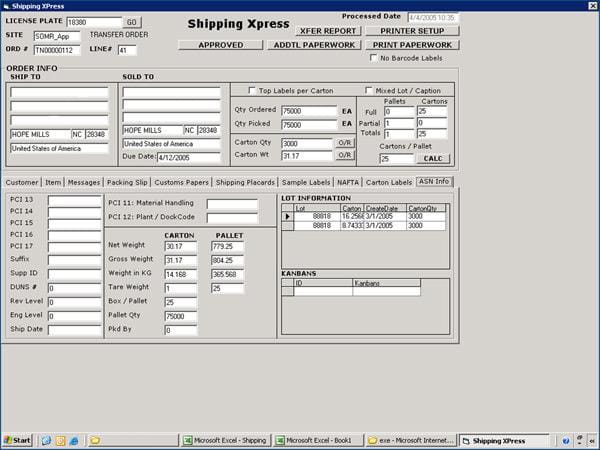
Task: Click the APPROVED button
Action: [221, 45]
